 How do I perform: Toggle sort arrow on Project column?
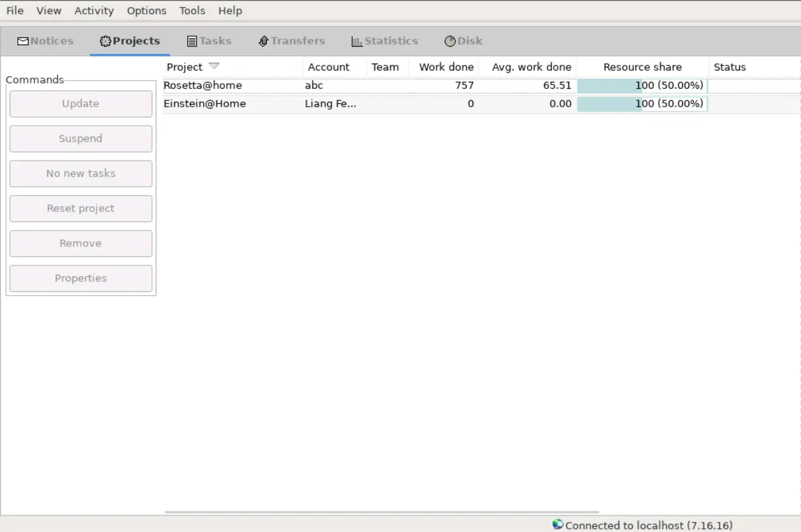pos(214,67)
